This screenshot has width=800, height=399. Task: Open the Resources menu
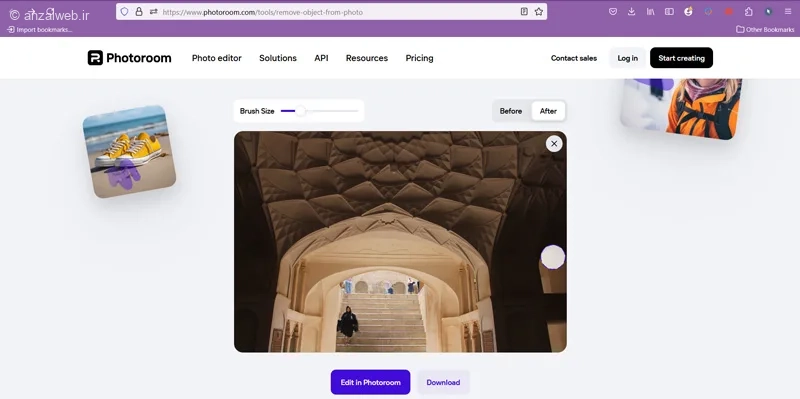pos(367,58)
